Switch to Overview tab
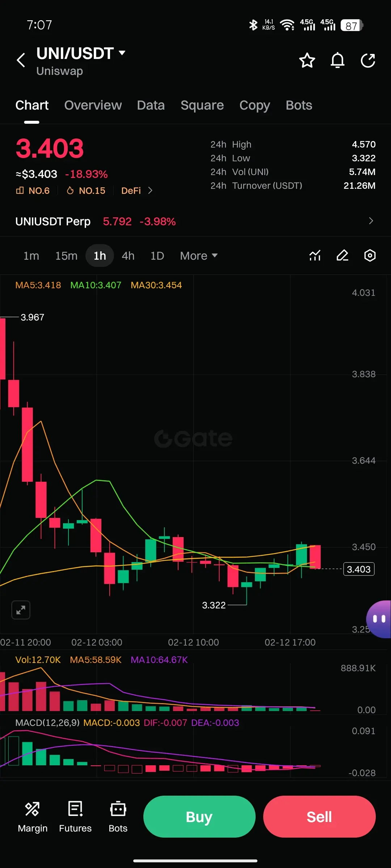This screenshot has height=868, width=391. [93, 105]
